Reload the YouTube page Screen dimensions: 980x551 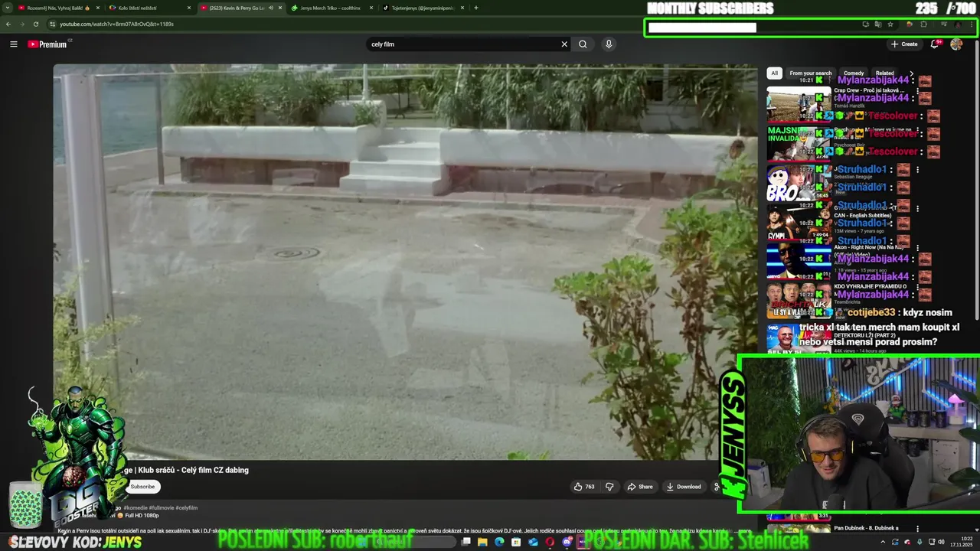(x=35, y=24)
